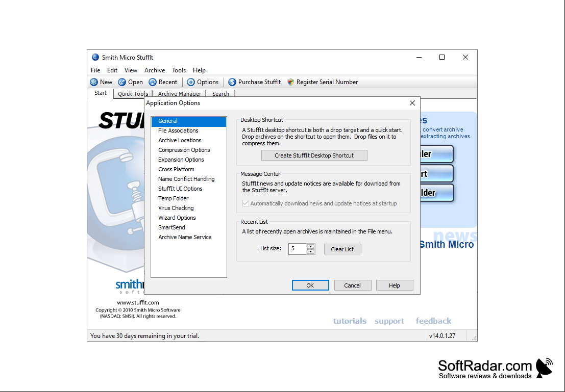565x392 pixels.
Task: Open the Help menu
Action: (199, 70)
